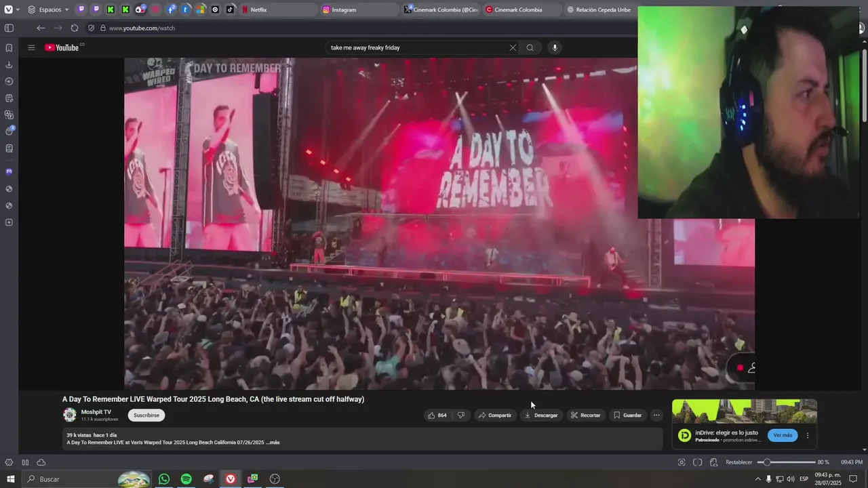
Task: Add a new web panel
Action: 9,222
